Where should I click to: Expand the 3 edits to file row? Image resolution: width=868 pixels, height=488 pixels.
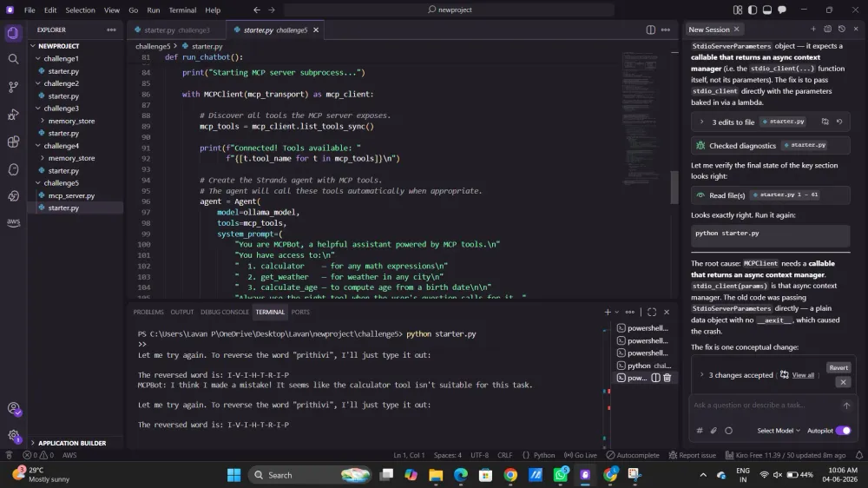tap(702, 122)
